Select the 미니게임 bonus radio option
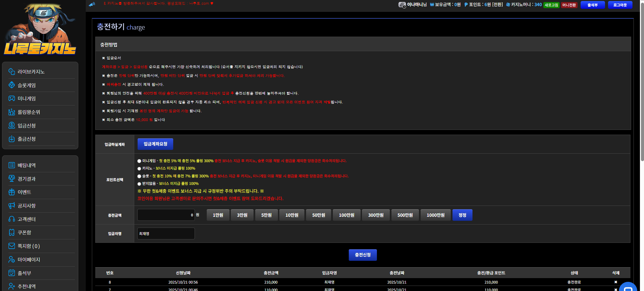Image resolution: width=644 pixels, height=291 pixels. pyautogui.click(x=139, y=161)
